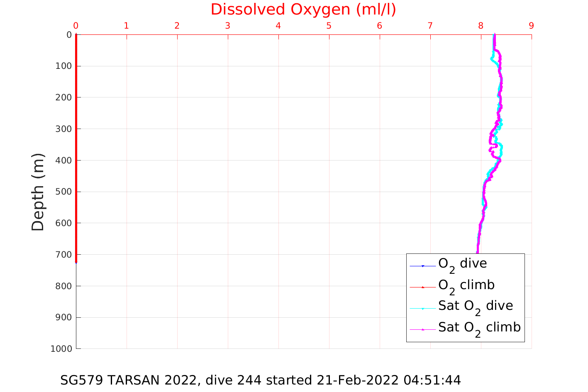Viewport: 588px width, 392px height.
Task: Click the magenta Sat O2 climb legend marker
Action: click(423, 330)
